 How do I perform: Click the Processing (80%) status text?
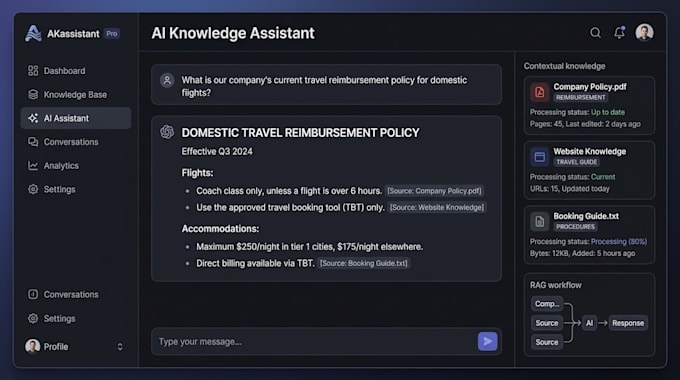(619, 242)
